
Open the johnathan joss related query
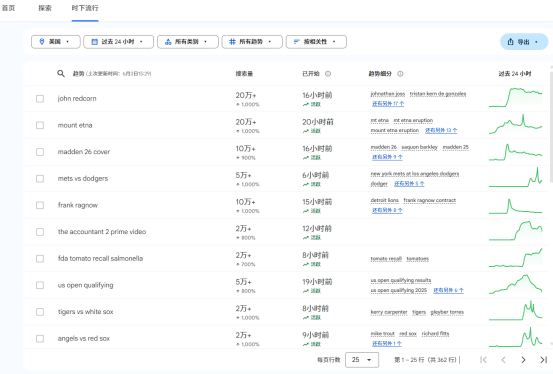pyautogui.click(x=388, y=94)
